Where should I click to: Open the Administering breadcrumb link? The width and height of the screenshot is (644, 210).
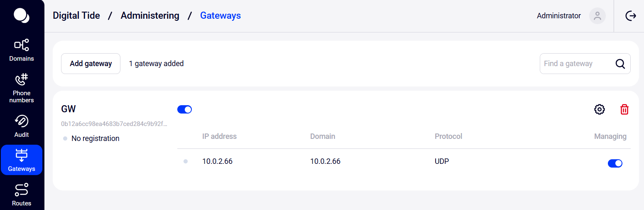point(150,16)
